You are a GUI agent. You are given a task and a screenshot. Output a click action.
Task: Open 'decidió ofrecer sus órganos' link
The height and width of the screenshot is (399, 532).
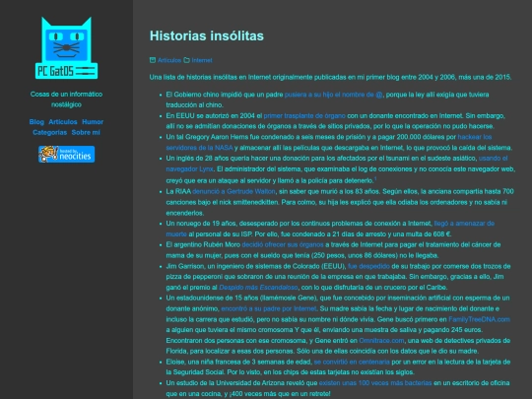(x=283, y=244)
